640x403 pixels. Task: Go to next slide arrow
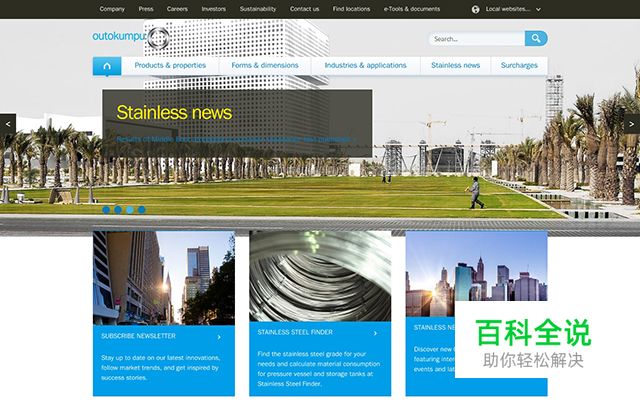pos(632,124)
